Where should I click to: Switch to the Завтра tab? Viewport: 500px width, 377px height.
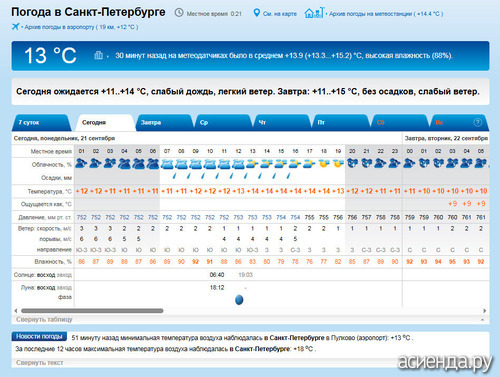point(164,122)
